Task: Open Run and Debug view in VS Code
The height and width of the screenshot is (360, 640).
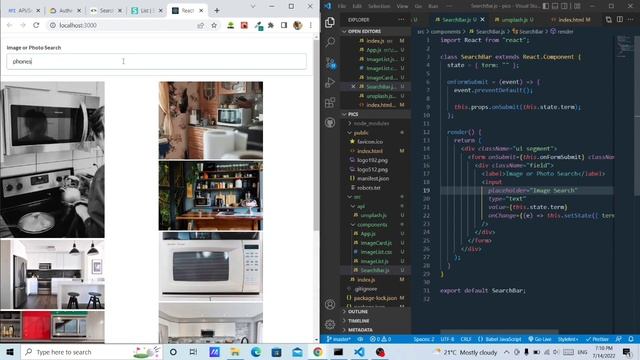Action: click(330, 82)
